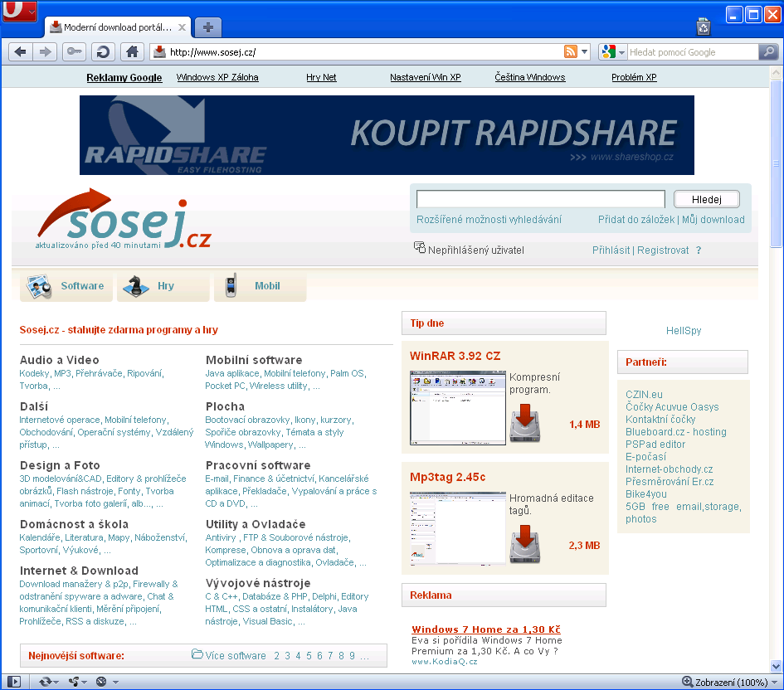Click the vertical scrollbar thumb
The height and width of the screenshot is (690, 784).
pos(776,163)
